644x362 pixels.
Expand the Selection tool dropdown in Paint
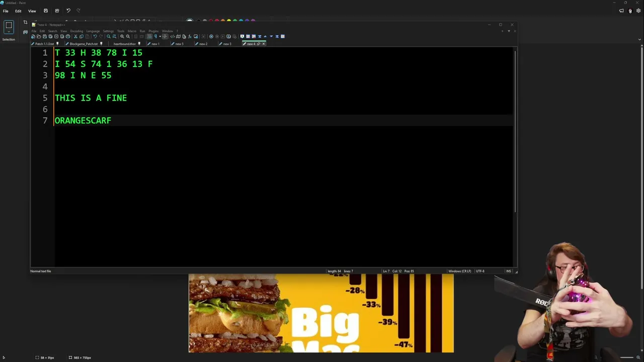[9, 31]
